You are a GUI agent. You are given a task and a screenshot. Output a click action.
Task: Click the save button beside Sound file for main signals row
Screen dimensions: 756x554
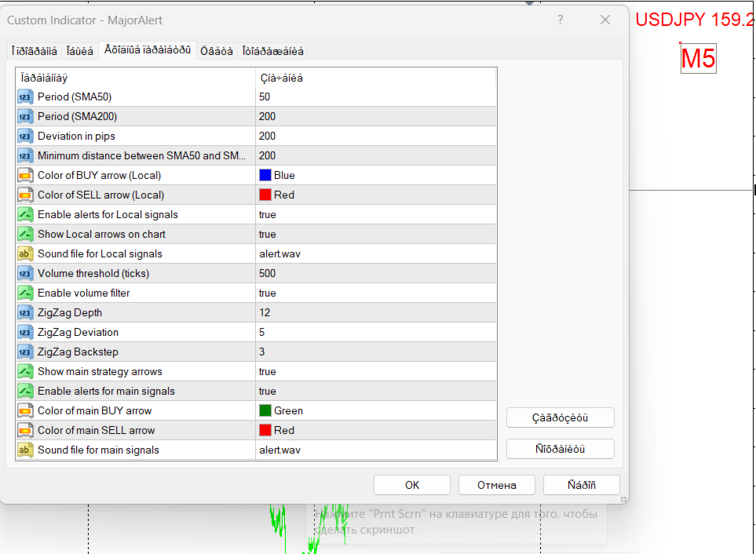(561, 449)
